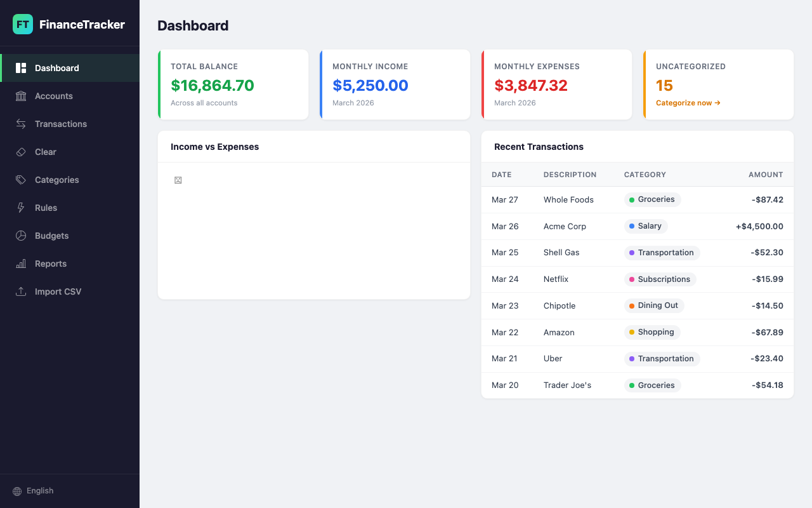Open the Accounts section icon
The image size is (812, 508).
[x=21, y=96]
